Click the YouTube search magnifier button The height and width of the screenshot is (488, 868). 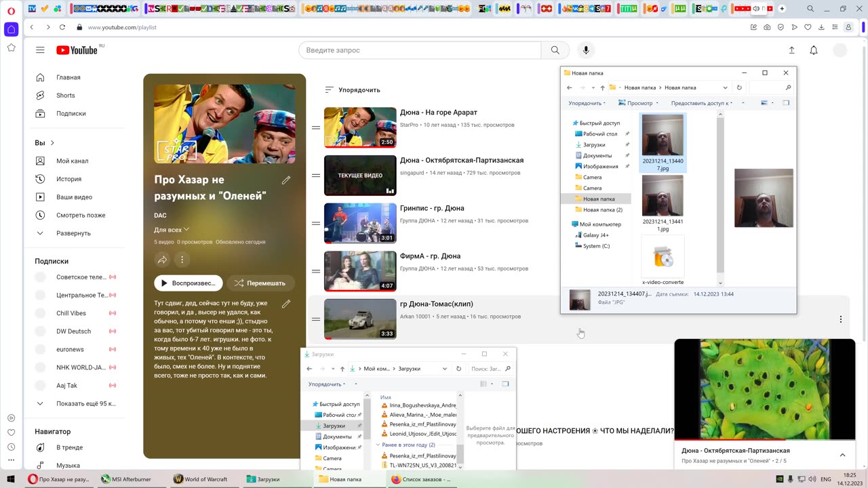555,50
